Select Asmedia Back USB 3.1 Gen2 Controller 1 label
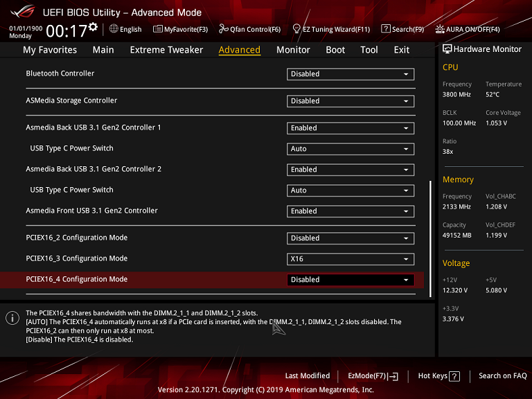 (94, 127)
